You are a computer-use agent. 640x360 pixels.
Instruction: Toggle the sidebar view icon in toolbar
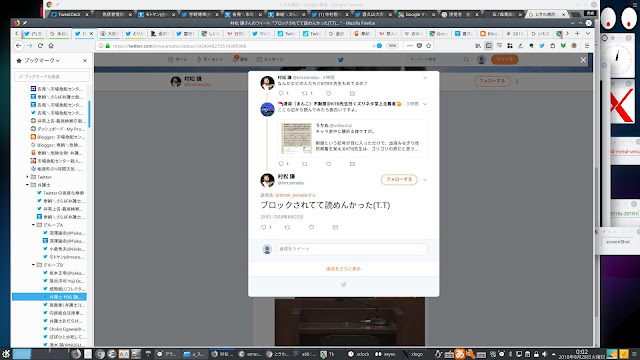[x=489, y=46]
